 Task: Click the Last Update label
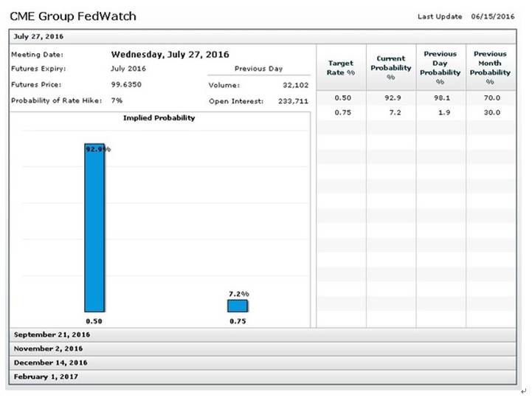440,16
